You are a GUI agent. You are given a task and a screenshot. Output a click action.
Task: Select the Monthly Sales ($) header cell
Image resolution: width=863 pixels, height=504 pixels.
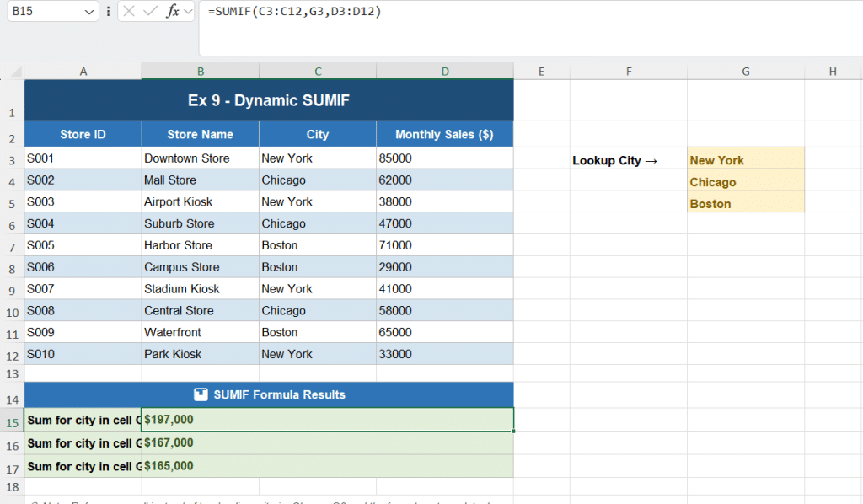[x=444, y=134]
